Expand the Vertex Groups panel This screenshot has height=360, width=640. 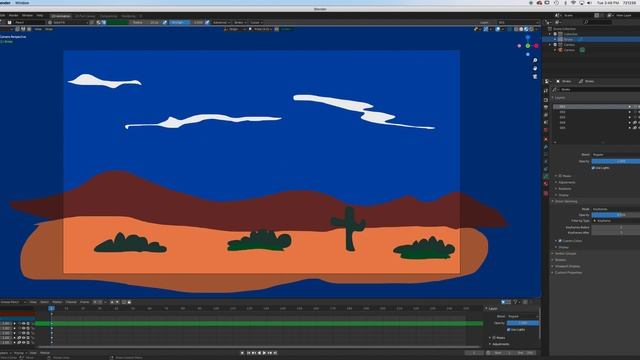564,253
